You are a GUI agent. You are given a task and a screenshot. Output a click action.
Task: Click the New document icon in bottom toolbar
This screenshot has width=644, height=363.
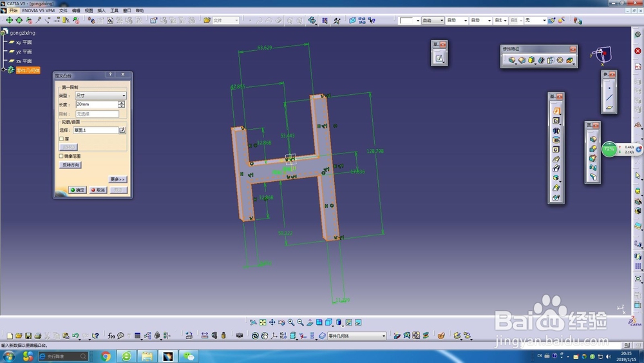10,336
